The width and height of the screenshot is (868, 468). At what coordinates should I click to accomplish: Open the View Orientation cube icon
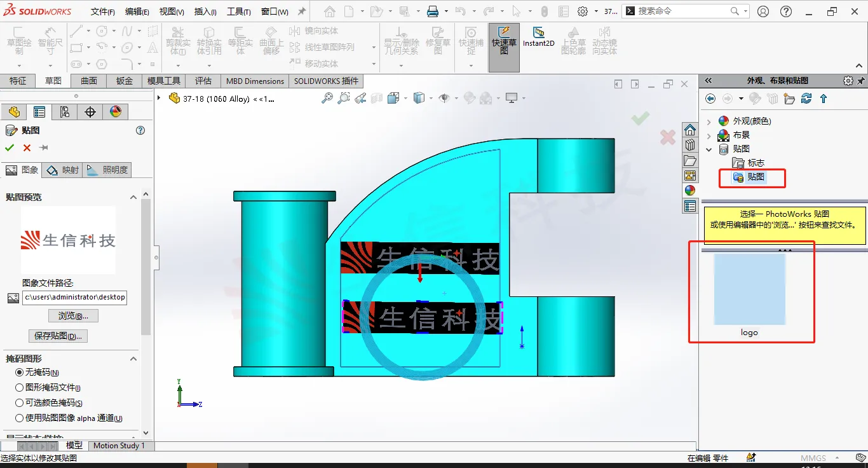point(393,98)
